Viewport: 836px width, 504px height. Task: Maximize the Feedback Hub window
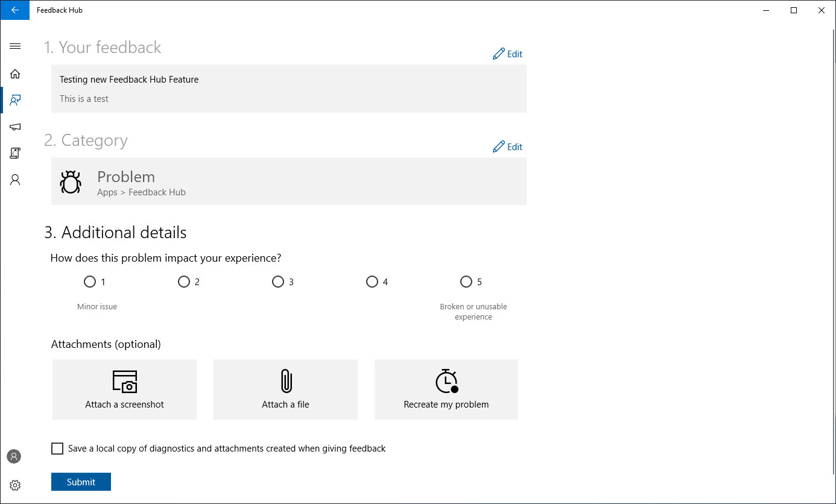(794, 10)
